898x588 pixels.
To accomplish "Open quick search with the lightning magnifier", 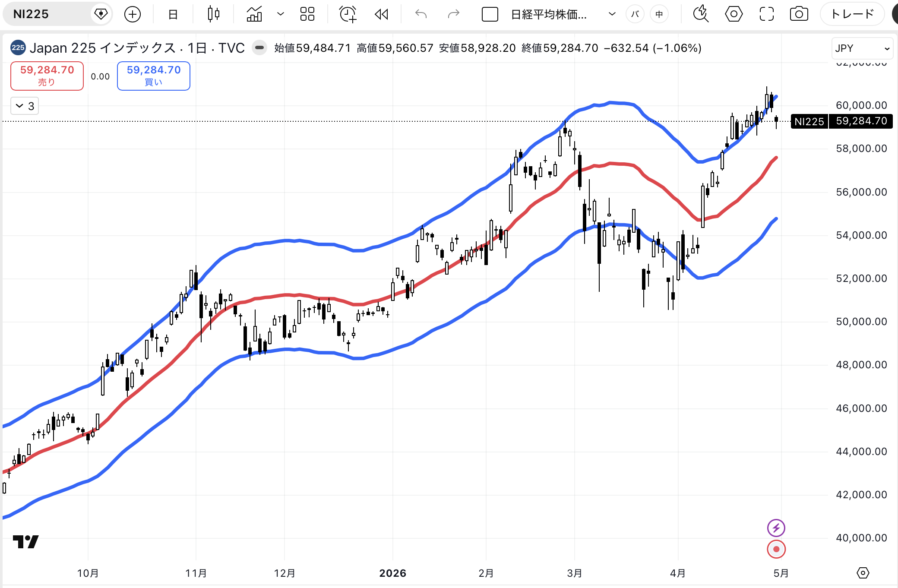I will pyautogui.click(x=701, y=14).
